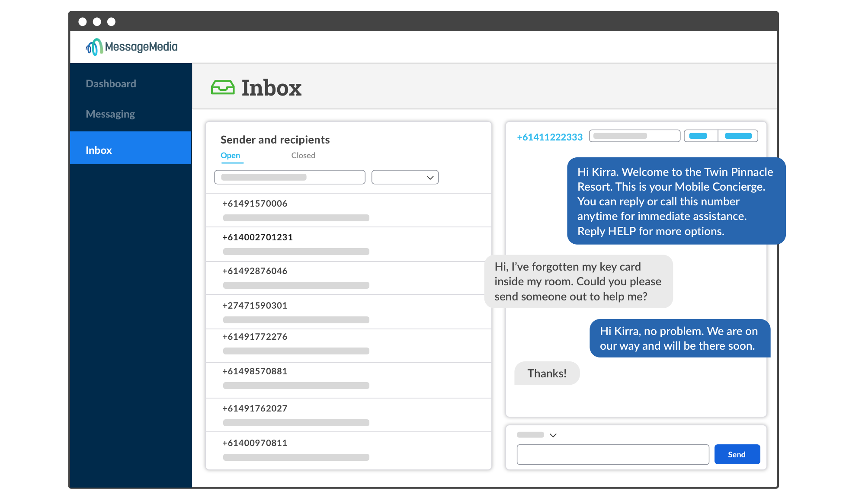Open Dashboard in the sidebar
Image resolution: width=846 pixels, height=504 pixels.
click(x=111, y=84)
